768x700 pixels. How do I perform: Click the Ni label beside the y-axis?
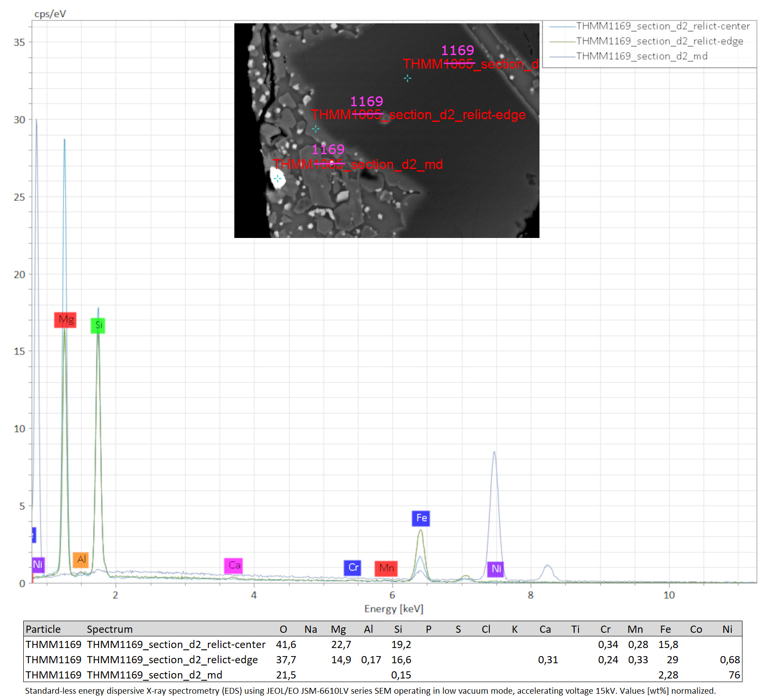tap(38, 565)
